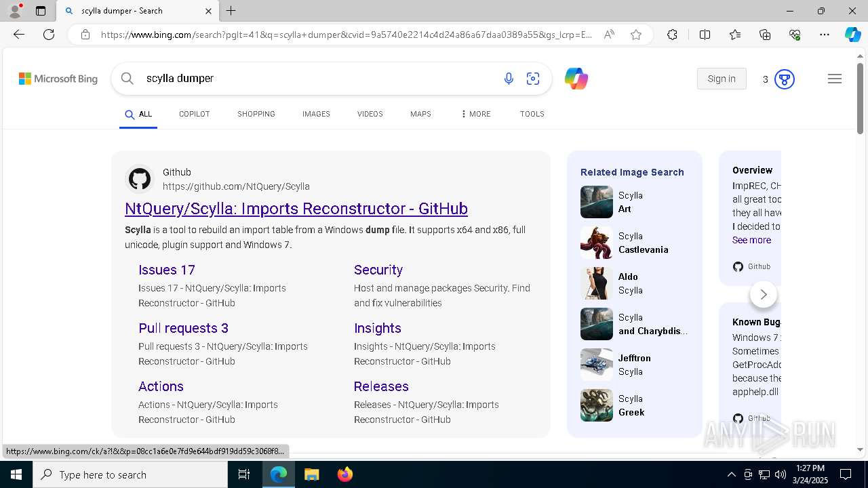
Task: Advance carousel with right arrow
Action: [x=764, y=294]
